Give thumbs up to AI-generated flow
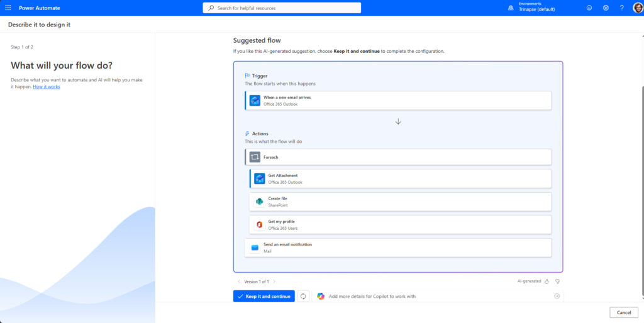 (x=547, y=281)
